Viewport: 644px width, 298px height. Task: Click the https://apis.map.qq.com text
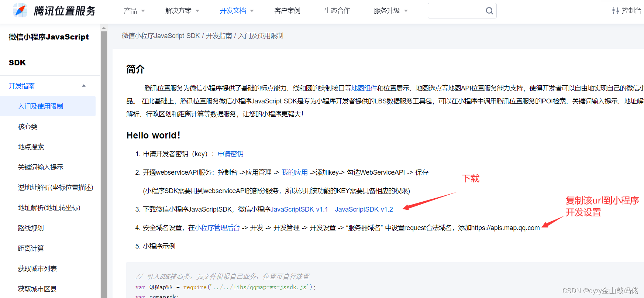pyautogui.click(x=505, y=228)
